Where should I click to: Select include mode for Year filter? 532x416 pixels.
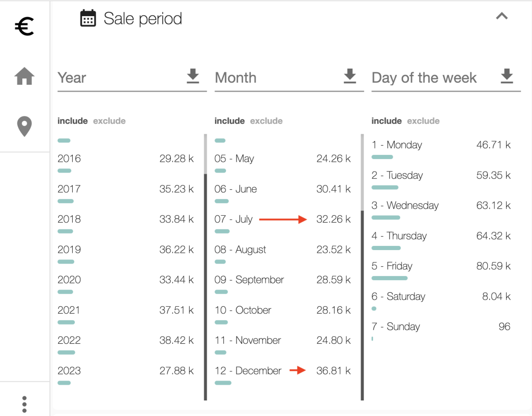point(72,121)
